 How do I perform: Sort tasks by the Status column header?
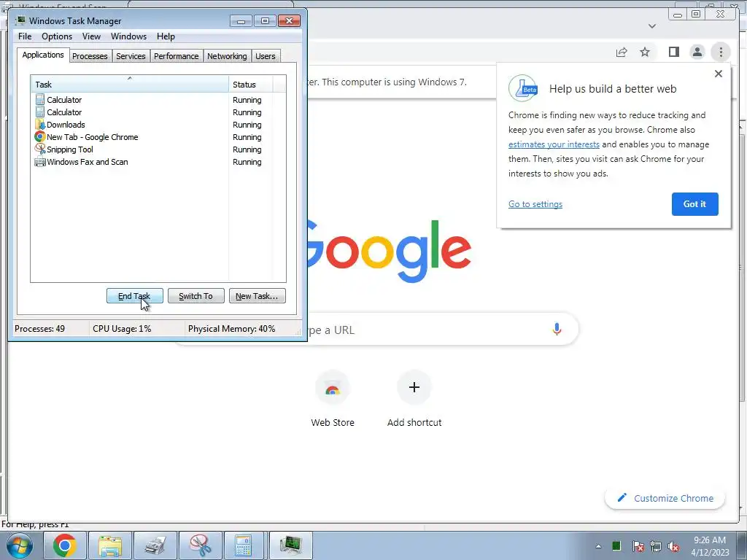[250, 85]
